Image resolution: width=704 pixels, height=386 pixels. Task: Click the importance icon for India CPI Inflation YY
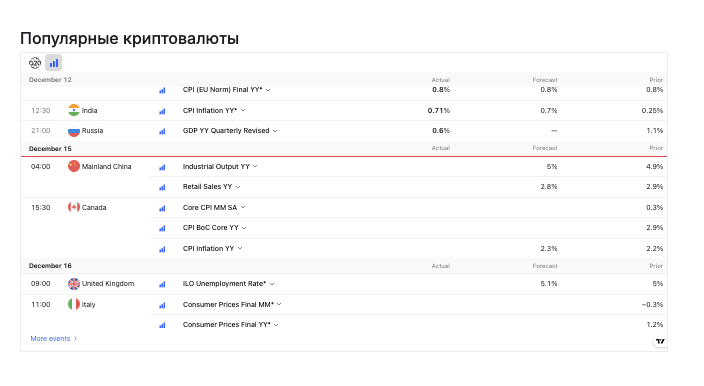click(162, 111)
